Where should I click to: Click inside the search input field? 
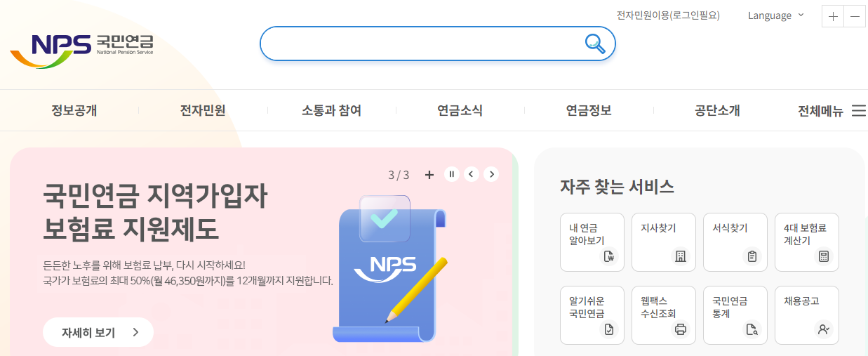[421, 44]
